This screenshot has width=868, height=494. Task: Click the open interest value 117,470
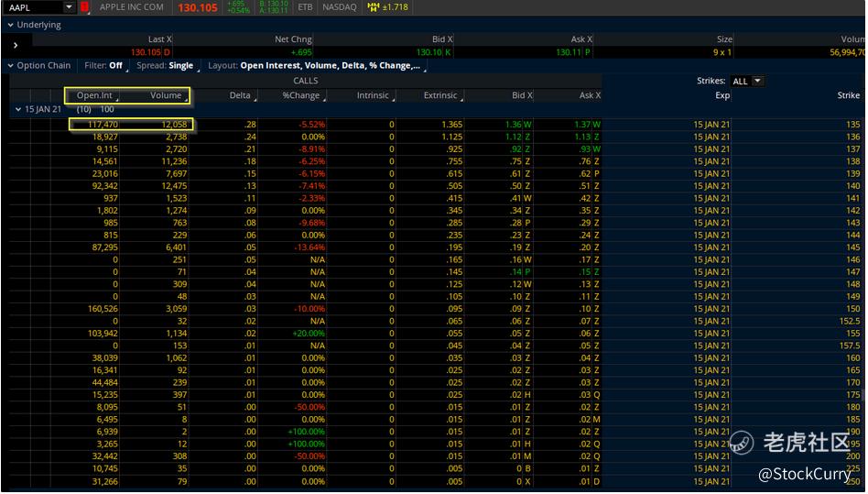coord(103,125)
